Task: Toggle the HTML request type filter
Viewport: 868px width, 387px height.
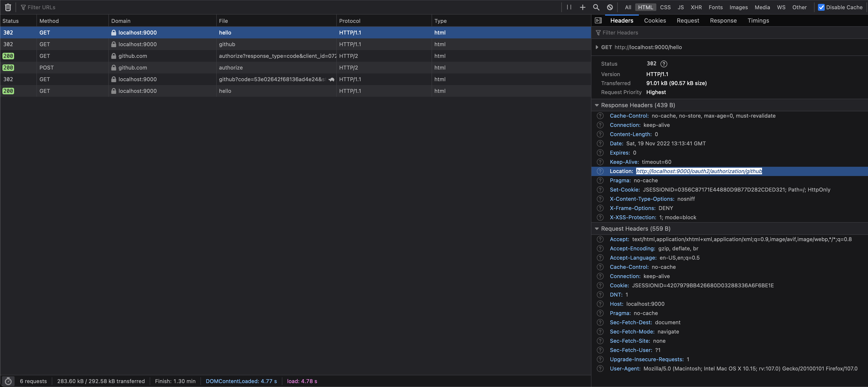Action: tap(645, 7)
